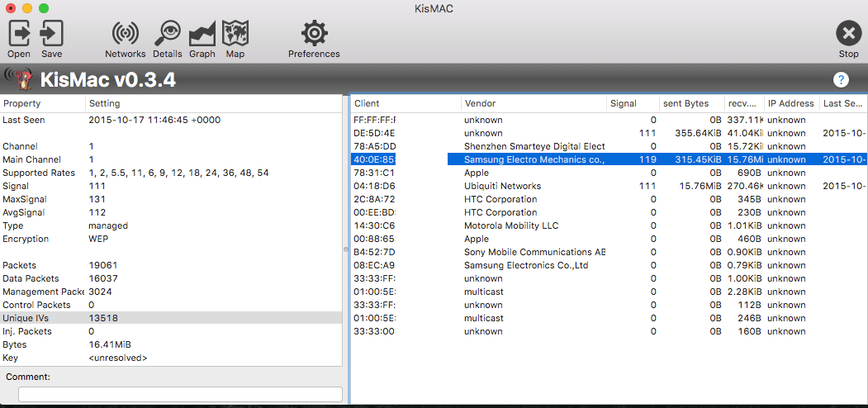The image size is (868, 408).
Task: Click the Main Channel property row
Action: (171, 159)
